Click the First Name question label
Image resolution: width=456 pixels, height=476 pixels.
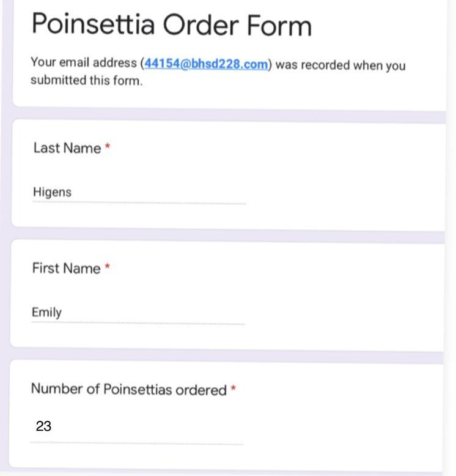(66, 269)
